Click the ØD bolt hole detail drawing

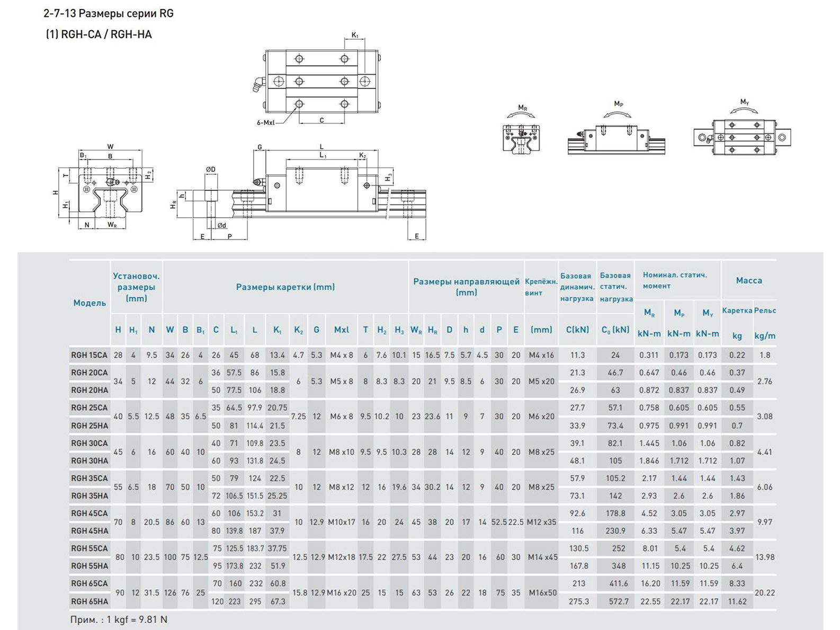click(211, 201)
